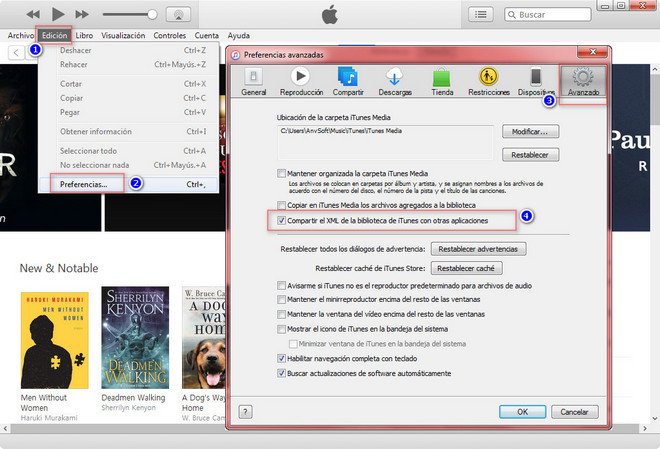660x449 pixels.
Task: Toggle Habilitar navegación completa con teclado
Action: pyautogui.click(x=281, y=358)
